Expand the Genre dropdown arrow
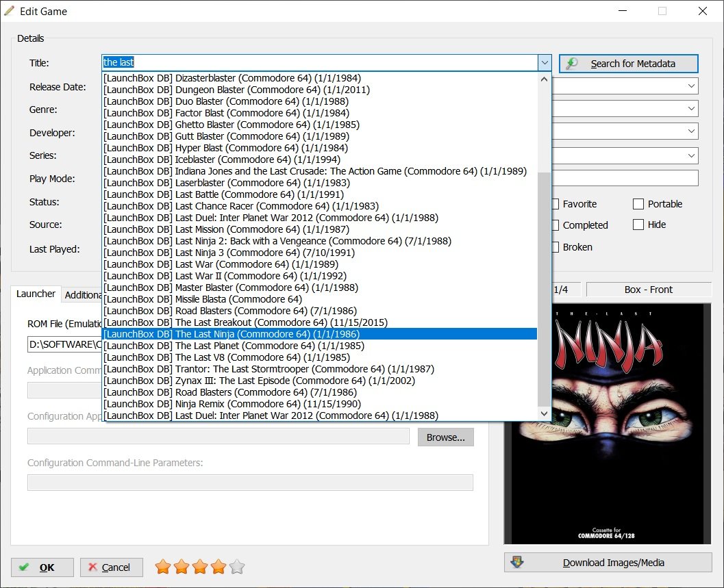This screenshot has width=724, height=588. [691, 109]
